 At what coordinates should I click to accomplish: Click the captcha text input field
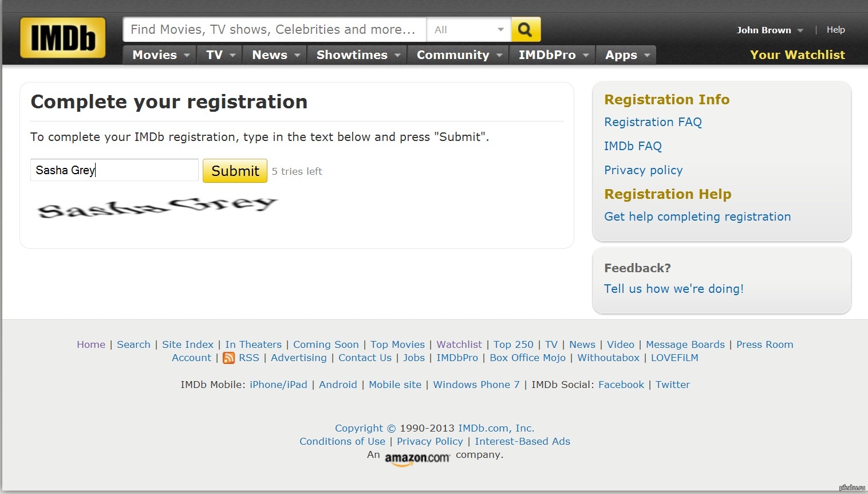(x=115, y=170)
